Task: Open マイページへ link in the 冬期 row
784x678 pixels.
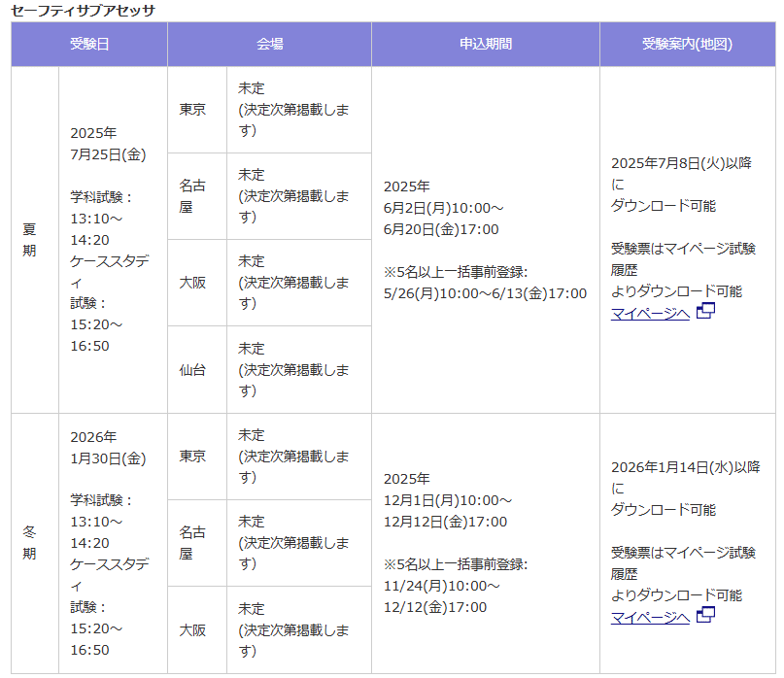Action: coord(649,616)
